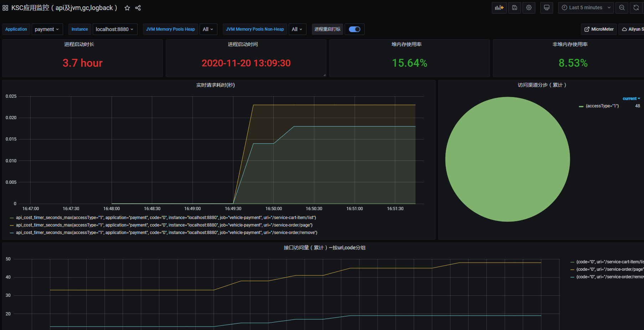Screen dimensions: 644x330
Task: Click the dashboard title KSC应用监控
Action: coord(64,8)
